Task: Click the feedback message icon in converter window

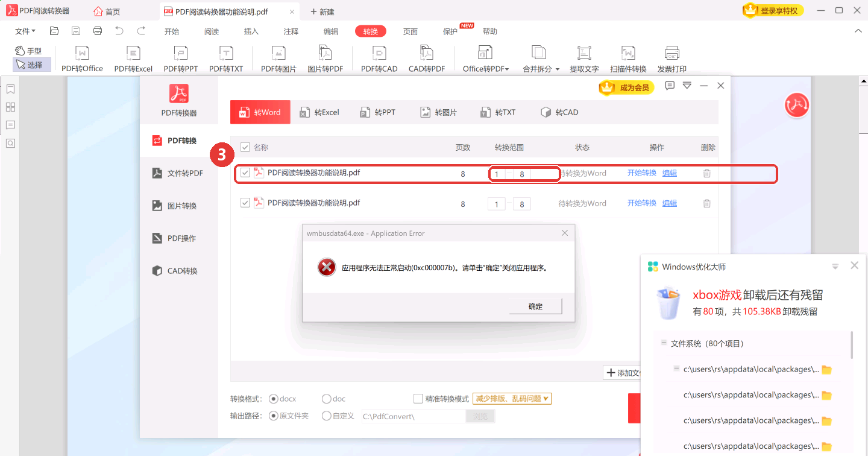Action: pos(670,86)
